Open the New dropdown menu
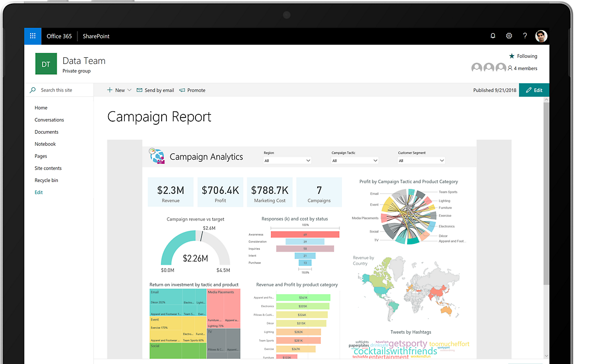This screenshot has height=364, width=601. pos(120,90)
